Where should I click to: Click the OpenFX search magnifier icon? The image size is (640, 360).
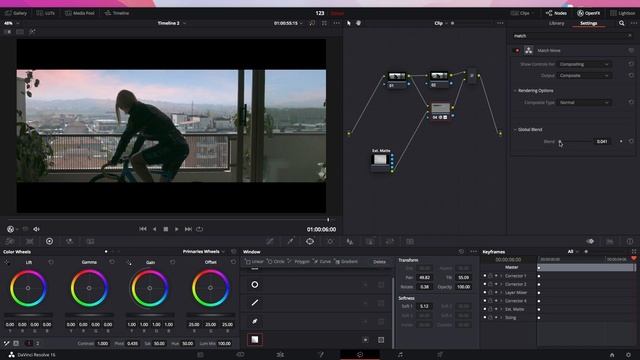[x=622, y=23]
